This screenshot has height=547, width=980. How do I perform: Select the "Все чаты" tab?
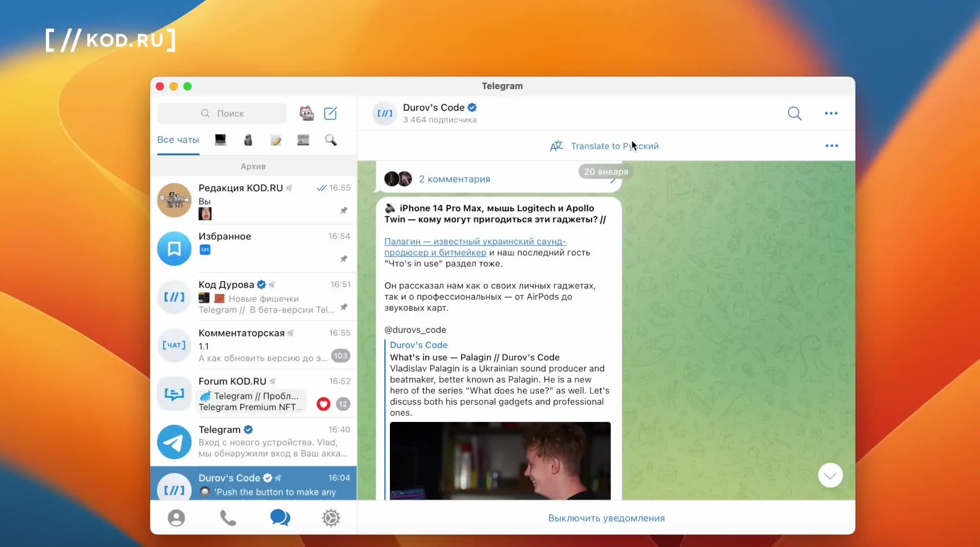coord(178,140)
